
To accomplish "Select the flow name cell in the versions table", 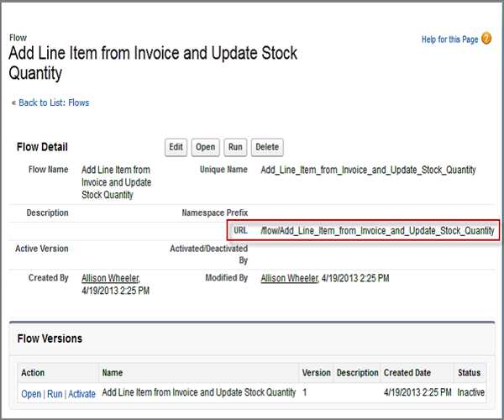I will click(198, 392).
